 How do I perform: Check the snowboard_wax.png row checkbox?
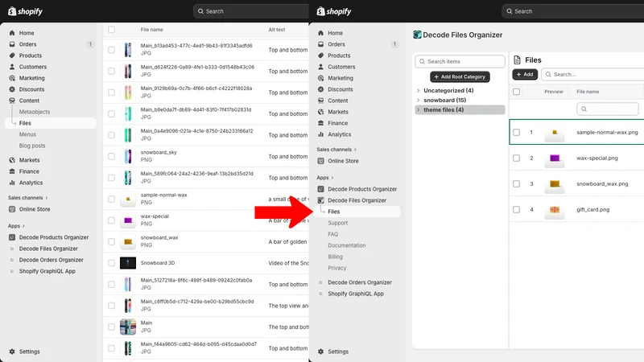tap(516, 184)
